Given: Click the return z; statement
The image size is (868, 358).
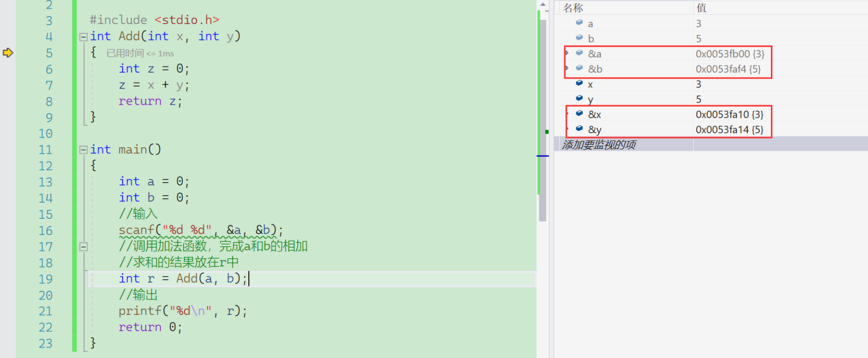Looking at the screenshot, I should pyautogui.click(x=151, y=101).
